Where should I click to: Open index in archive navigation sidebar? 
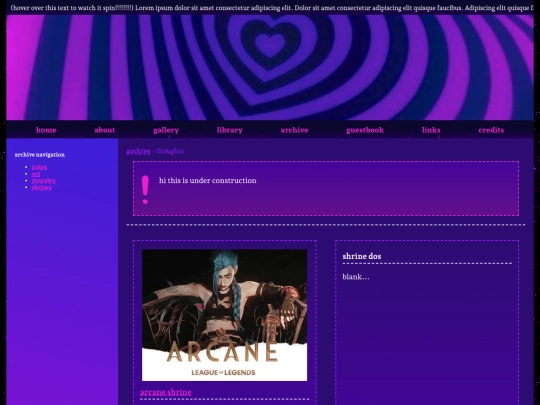(x=39, y=167)
